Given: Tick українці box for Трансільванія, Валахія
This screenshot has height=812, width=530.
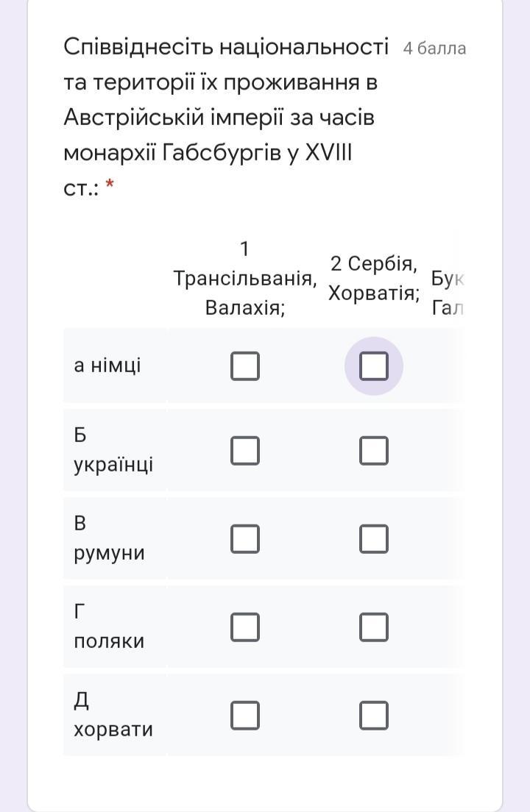Looking at the screenshot, I should tap(245, 450).
